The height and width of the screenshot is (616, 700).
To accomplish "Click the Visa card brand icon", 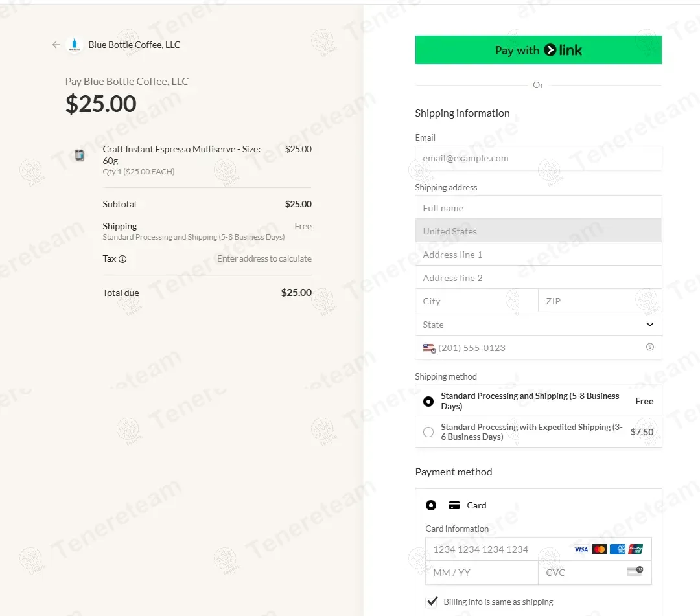I will click(581, 549).
